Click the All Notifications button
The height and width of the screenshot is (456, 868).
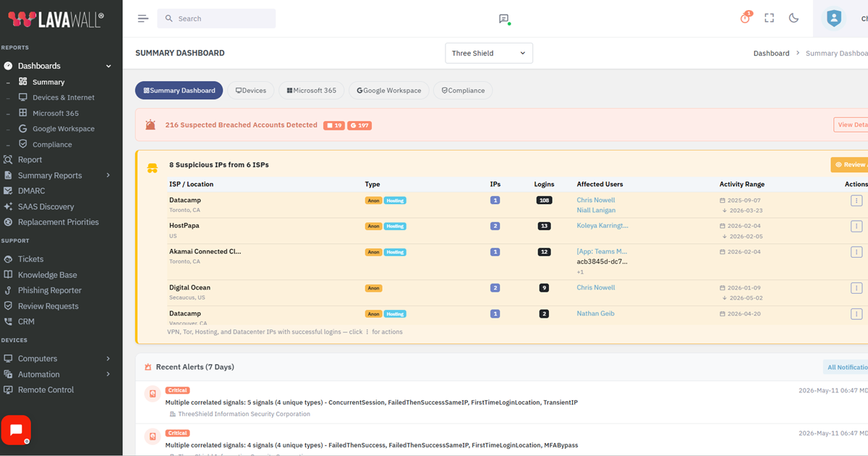pos(846,367)
